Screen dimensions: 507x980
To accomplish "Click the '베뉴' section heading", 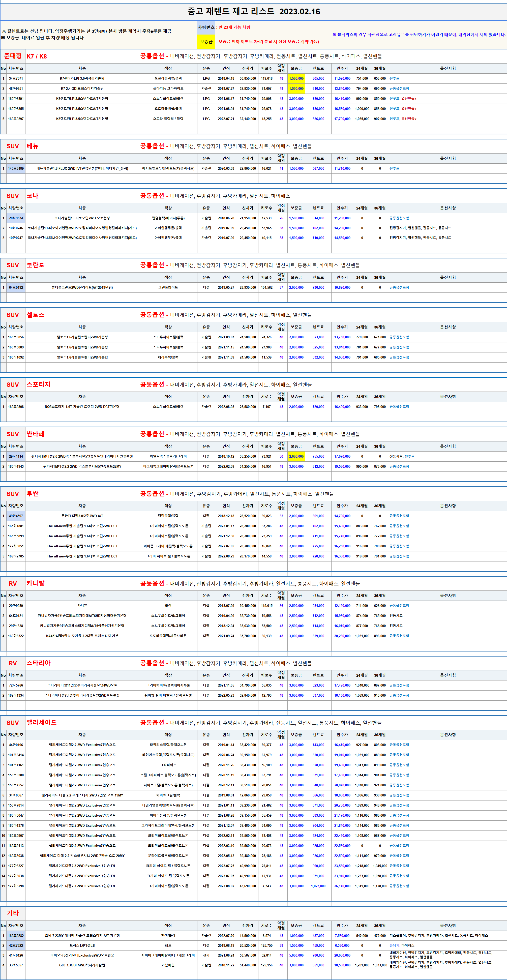I will 32,146.
